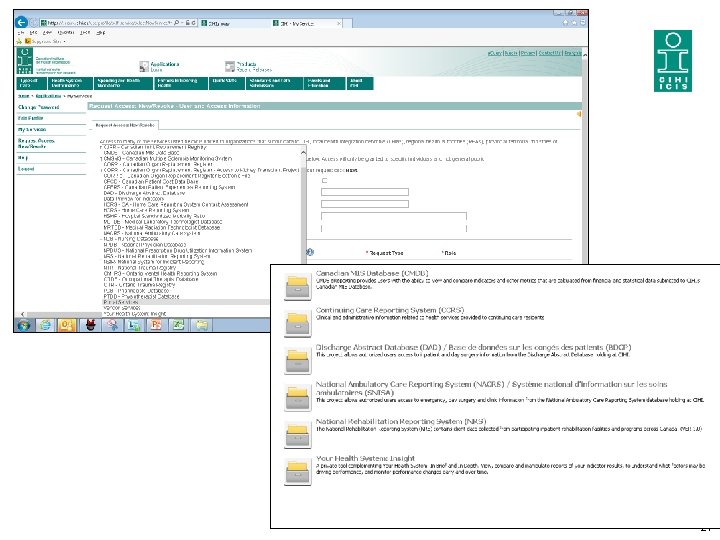
Task: Open the browser home icon
Action: (565, 22)
